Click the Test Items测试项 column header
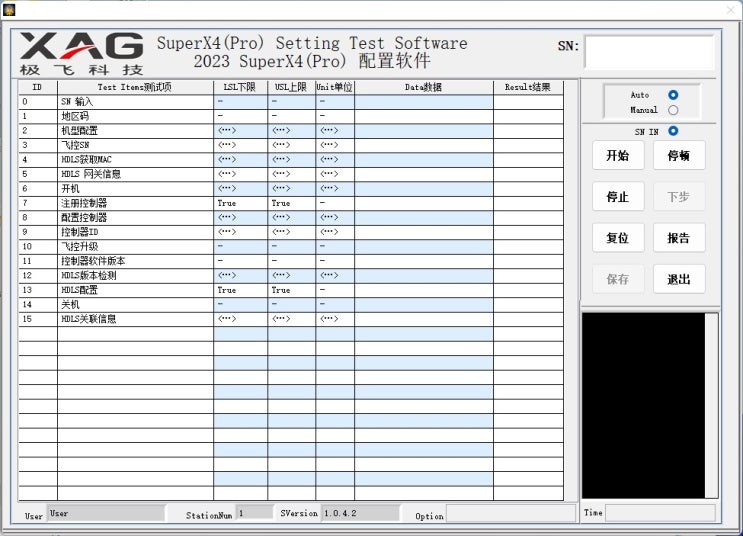 click(135, 87)
